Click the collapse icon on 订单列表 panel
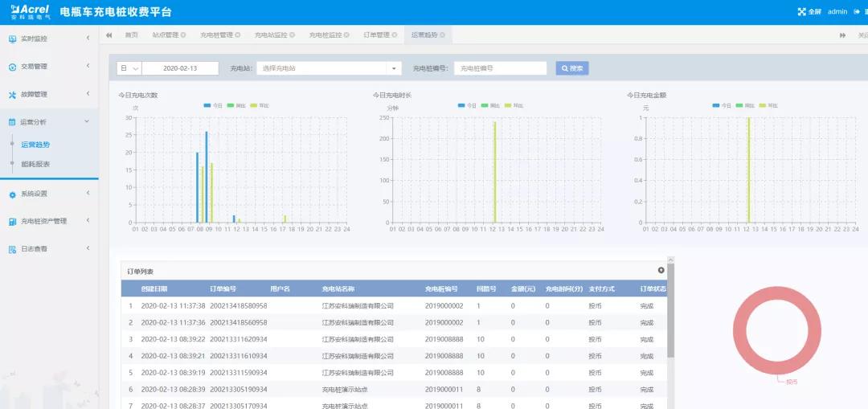The image size is (868, 409). pos(661,271)
